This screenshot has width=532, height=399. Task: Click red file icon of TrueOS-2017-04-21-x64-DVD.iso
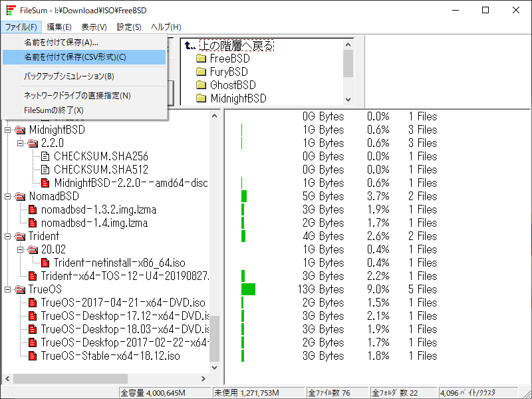point(33,303)
